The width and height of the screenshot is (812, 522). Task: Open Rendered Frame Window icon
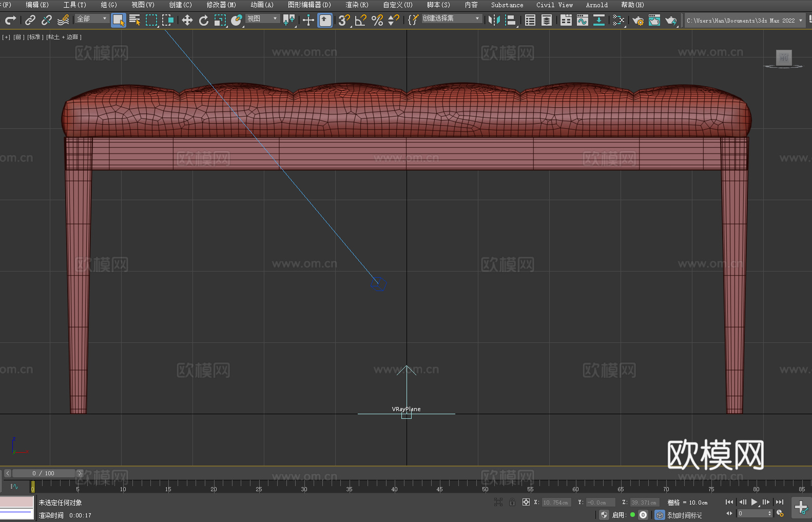point(654,20)
